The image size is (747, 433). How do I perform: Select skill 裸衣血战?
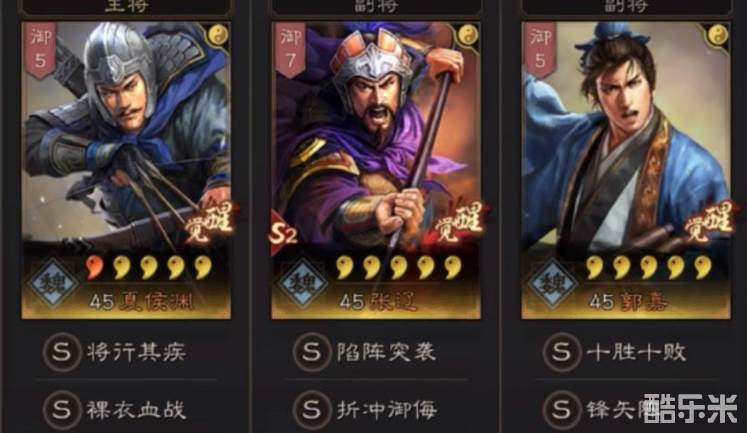click(x=136, y=410)
